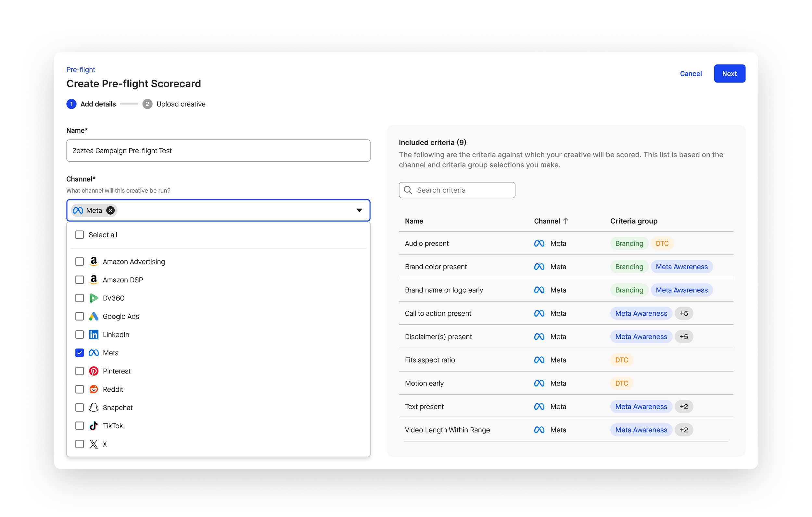Uncheck the Meta channel checkbox

point(80,353)
